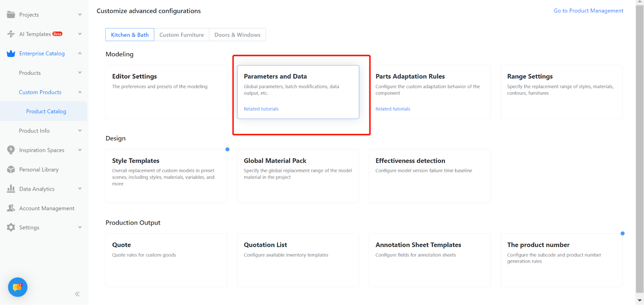Switch to the Custom Furniture tab
Screen dimensions: 644x305
click(182, 35)
